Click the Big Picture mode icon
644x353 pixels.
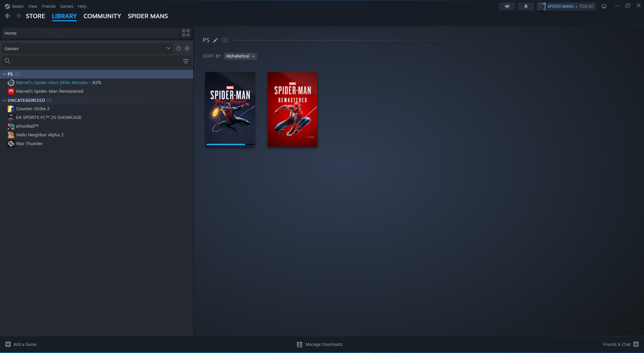click(604, 7)
